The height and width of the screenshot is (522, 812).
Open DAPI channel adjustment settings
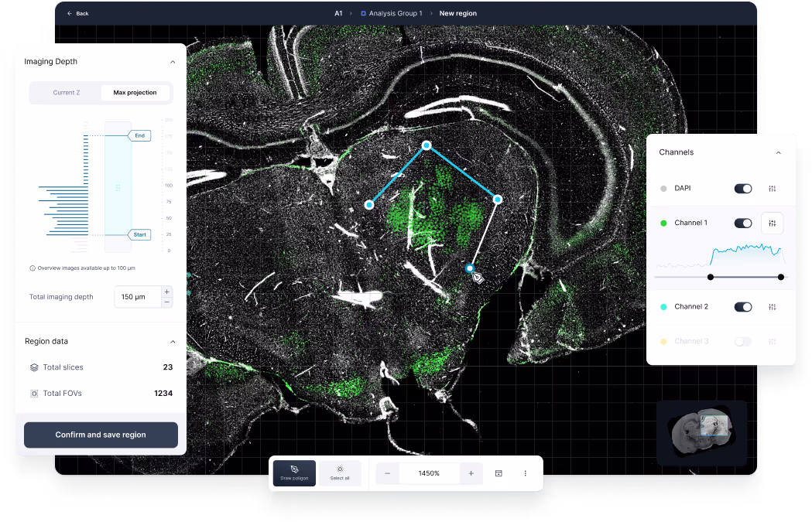[772, 189]
